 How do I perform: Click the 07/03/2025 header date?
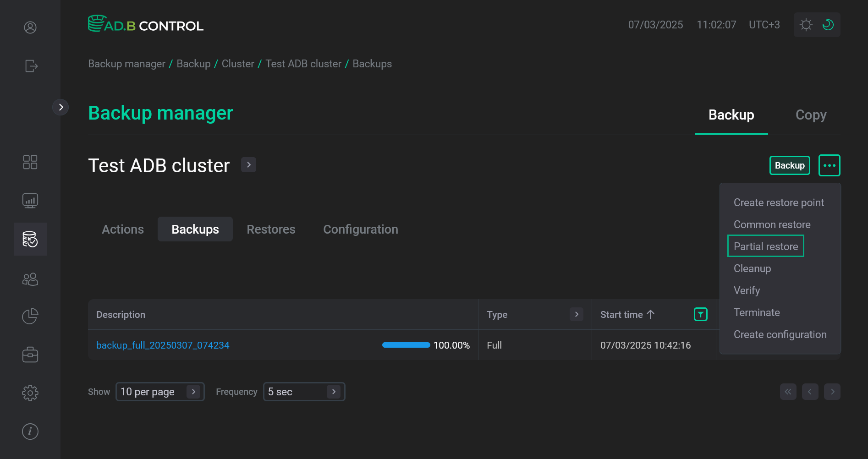pyautogui.click(x=655, y=25)
